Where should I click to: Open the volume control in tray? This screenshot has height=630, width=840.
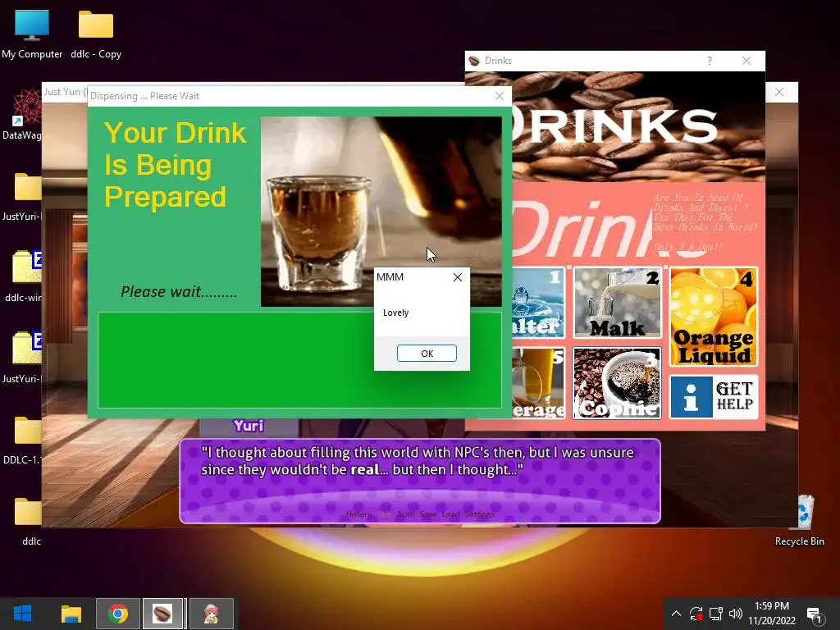(x=736, y=614)
